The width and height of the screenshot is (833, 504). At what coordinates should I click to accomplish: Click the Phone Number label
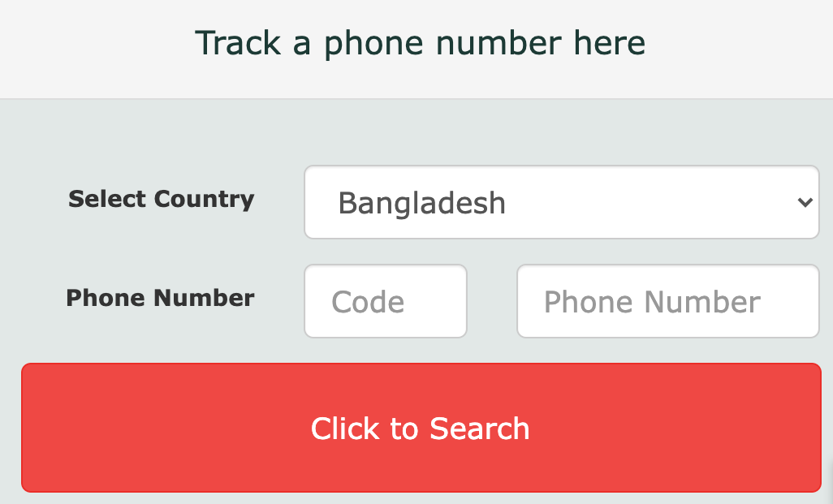pyautogui.click(x=160, y=299)
